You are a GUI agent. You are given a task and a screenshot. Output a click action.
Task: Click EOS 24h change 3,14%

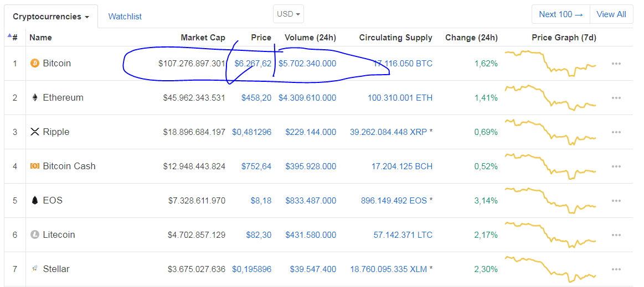(x=486, y=201)
